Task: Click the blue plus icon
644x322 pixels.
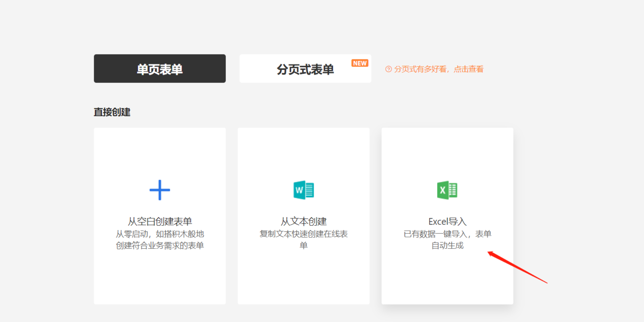Action: 160,190
